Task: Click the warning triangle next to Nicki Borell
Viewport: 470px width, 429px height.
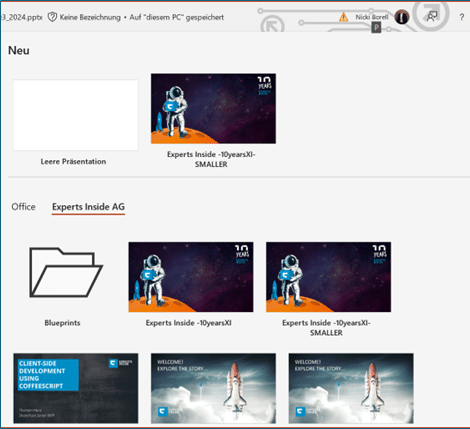Action: click(343, 17)
